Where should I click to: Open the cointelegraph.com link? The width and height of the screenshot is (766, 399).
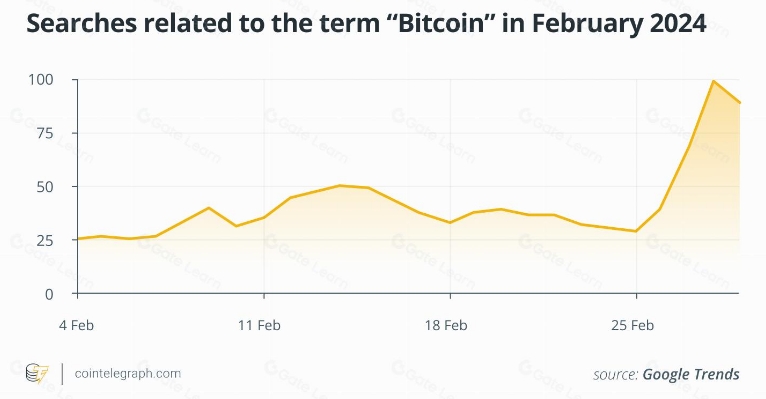(128, 374)
